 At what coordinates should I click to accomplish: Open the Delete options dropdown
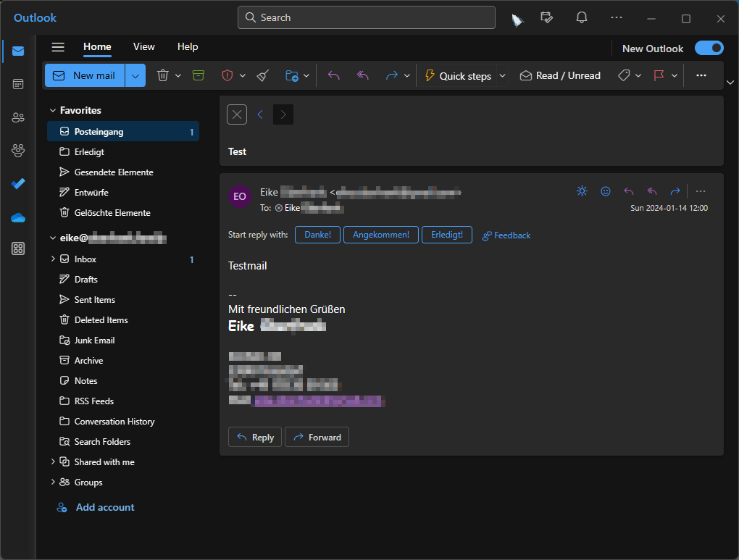tap(178, 75)
